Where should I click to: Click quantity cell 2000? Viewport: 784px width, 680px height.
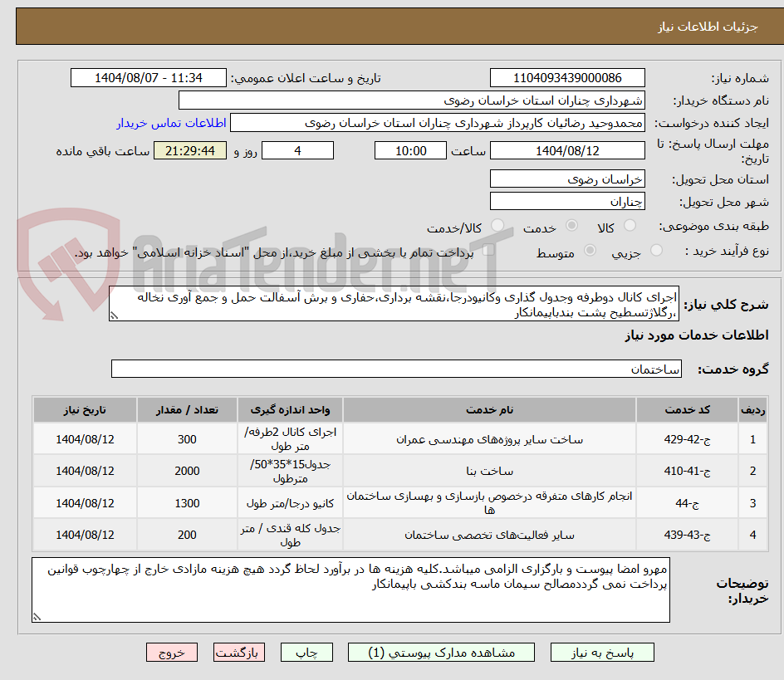coord(187,471)
